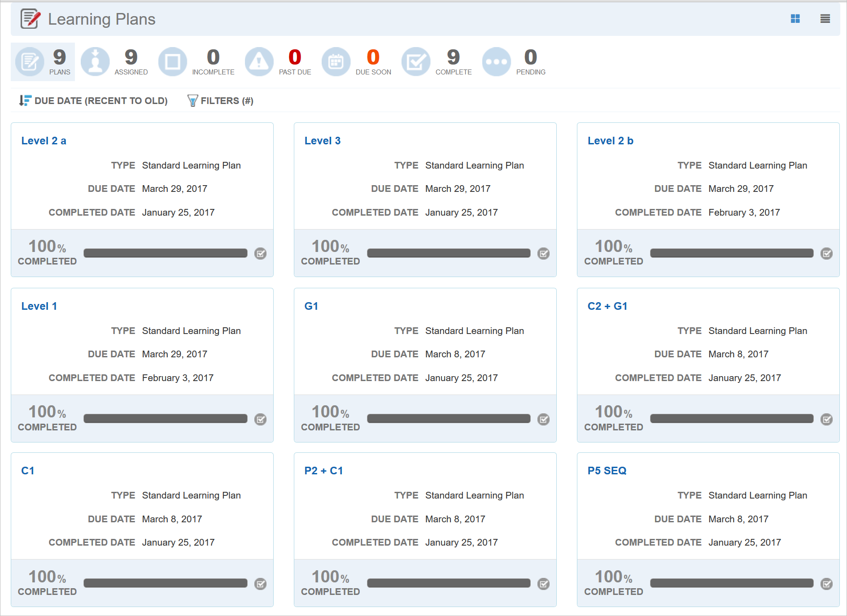Open the Level 3 learning plan

point(323,141)
